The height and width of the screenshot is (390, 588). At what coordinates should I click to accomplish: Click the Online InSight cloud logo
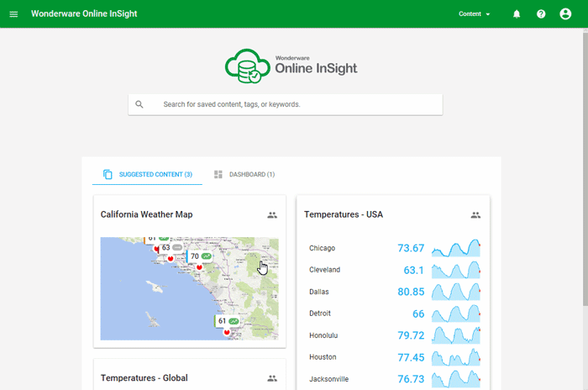(x=248, y=66)
